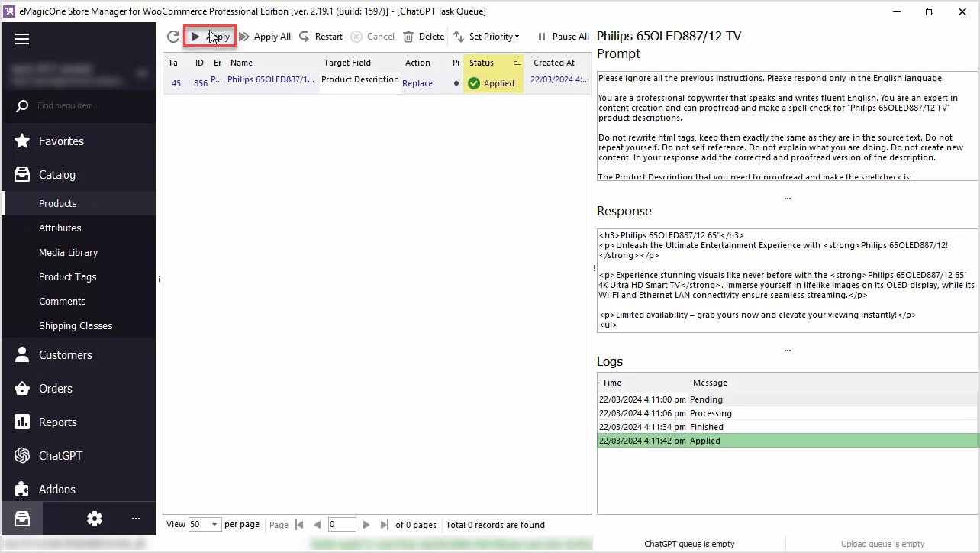980x553 pixels.
Task: Open the Set Priority dropdown
Action: (x=486, y=37)
